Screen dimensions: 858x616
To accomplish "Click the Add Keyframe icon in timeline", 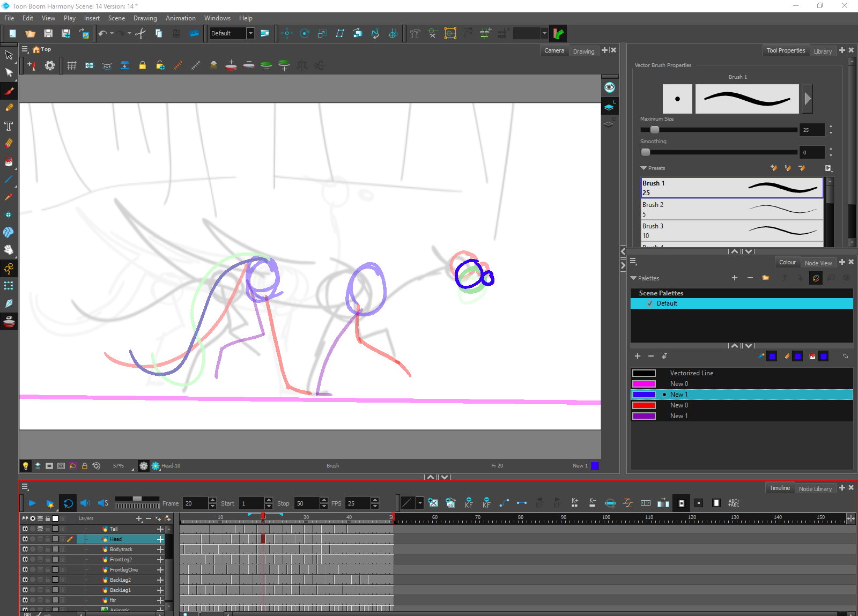I will 469,503.
